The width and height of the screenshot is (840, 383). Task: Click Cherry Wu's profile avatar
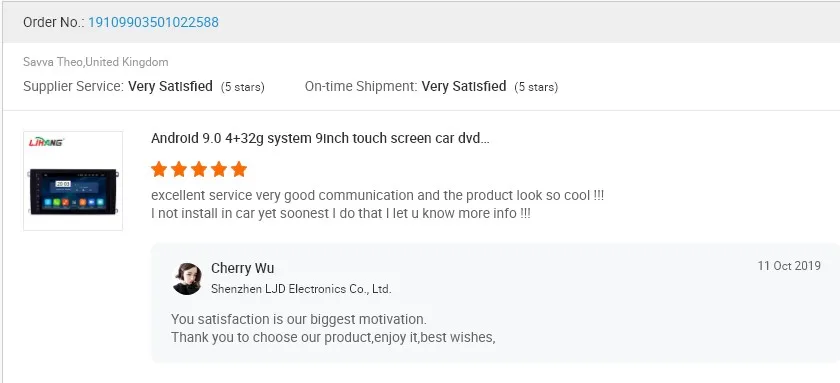point(187,279)
